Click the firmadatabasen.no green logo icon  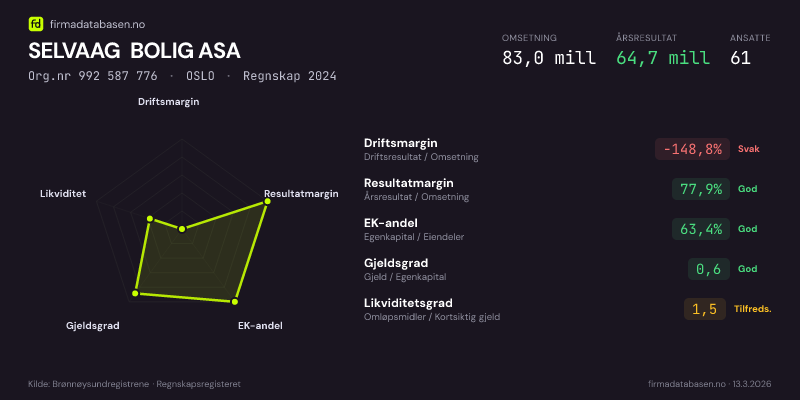click(36, 22)
